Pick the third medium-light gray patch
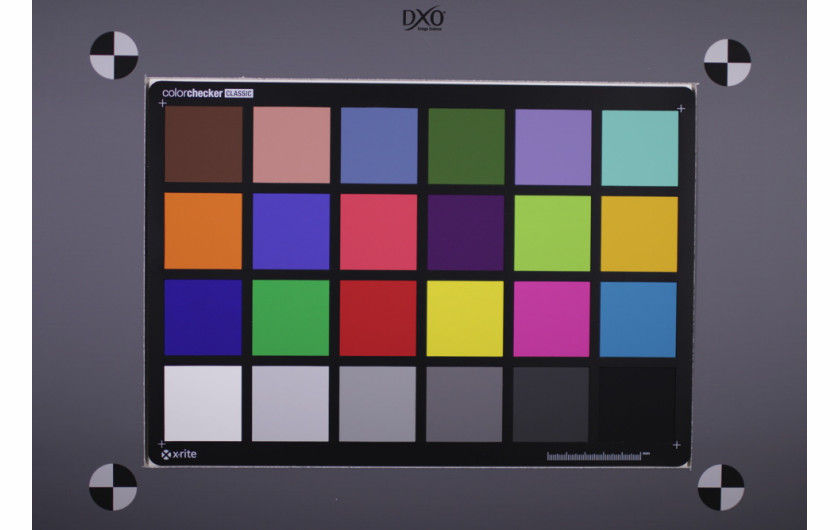The width and height of the screenshot is (840, 530). pos(377,404)
